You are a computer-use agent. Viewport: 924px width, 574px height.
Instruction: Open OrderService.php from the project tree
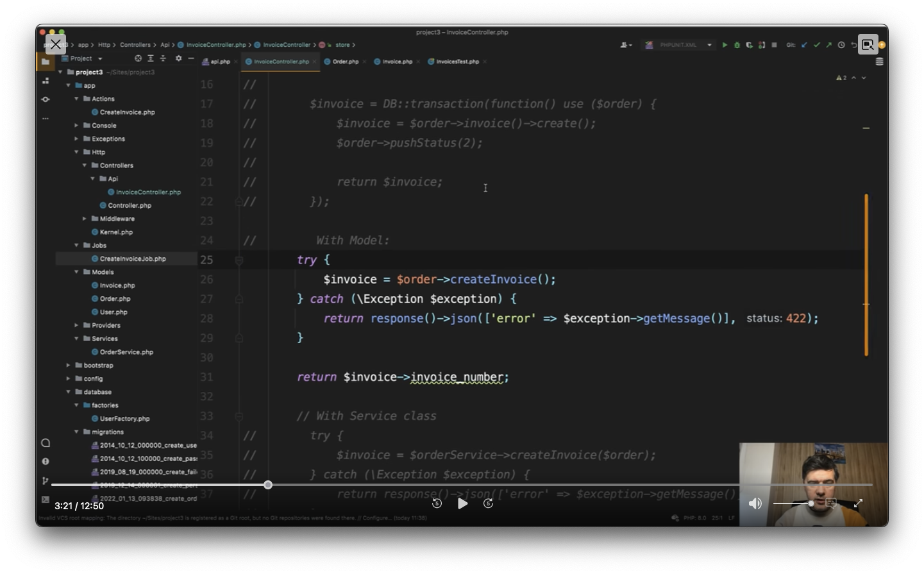(x=126, y=352)
